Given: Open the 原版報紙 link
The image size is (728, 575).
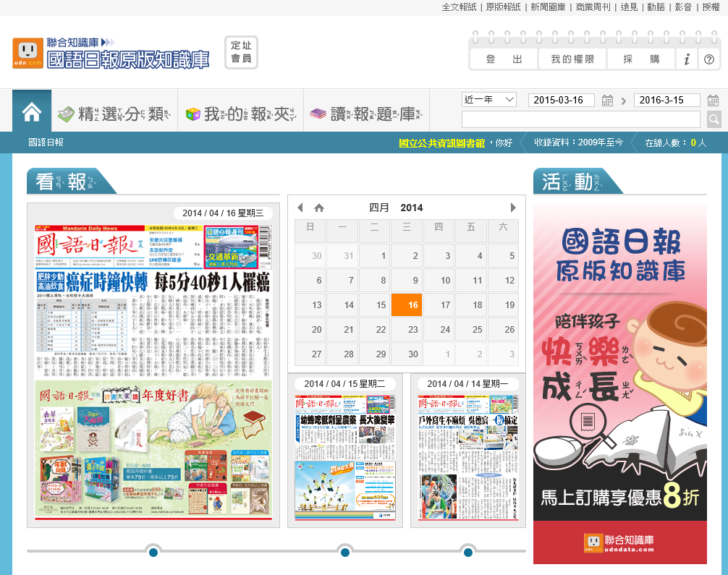Looking at the screenshot, I should 503,7.
